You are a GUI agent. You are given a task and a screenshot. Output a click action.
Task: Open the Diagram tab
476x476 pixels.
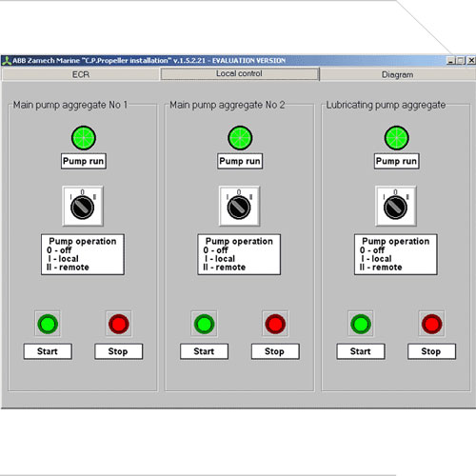(x=398, y=74)
